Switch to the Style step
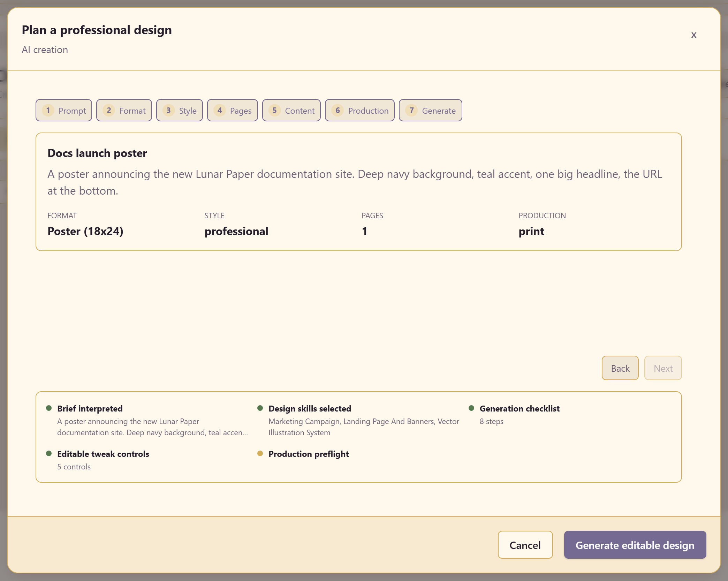 coord(180,110)
